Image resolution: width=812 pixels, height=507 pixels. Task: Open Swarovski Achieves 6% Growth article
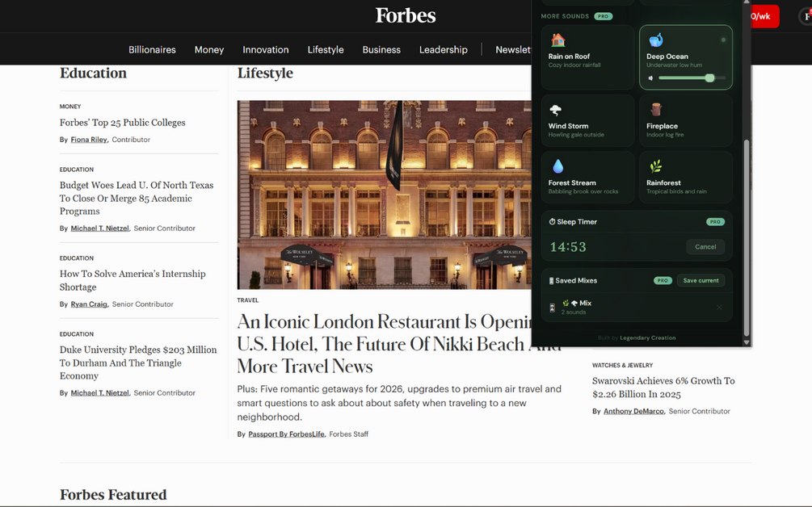[x=663, y=388]
